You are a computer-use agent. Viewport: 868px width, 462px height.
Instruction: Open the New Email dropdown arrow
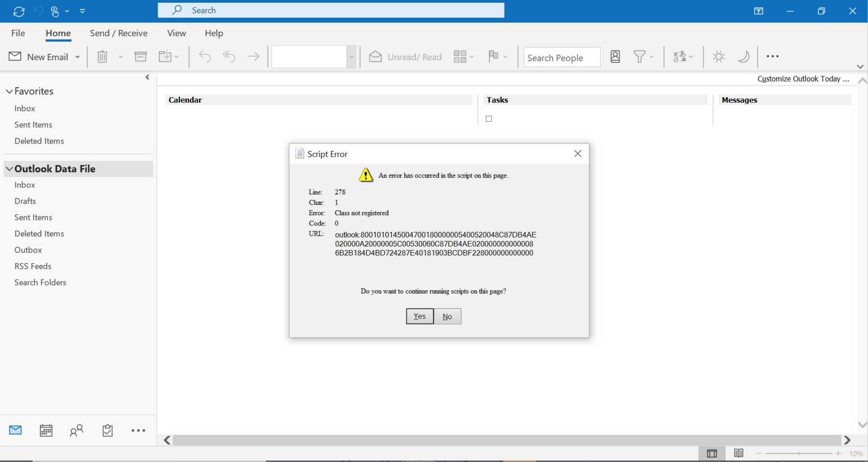point(77,57)
